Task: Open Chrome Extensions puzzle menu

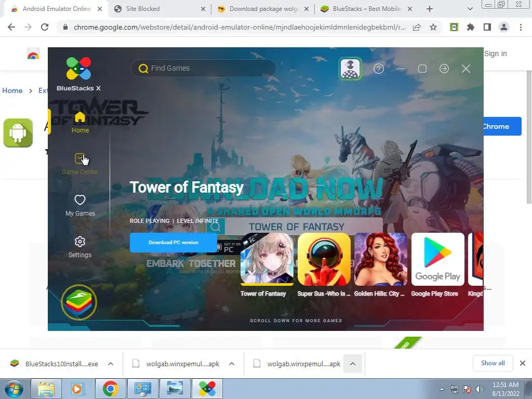Action: click(471, 27)
